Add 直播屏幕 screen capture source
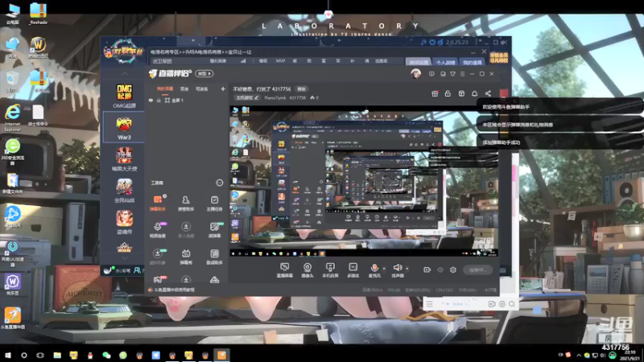The image size is (644, 362). click(284, 270)
